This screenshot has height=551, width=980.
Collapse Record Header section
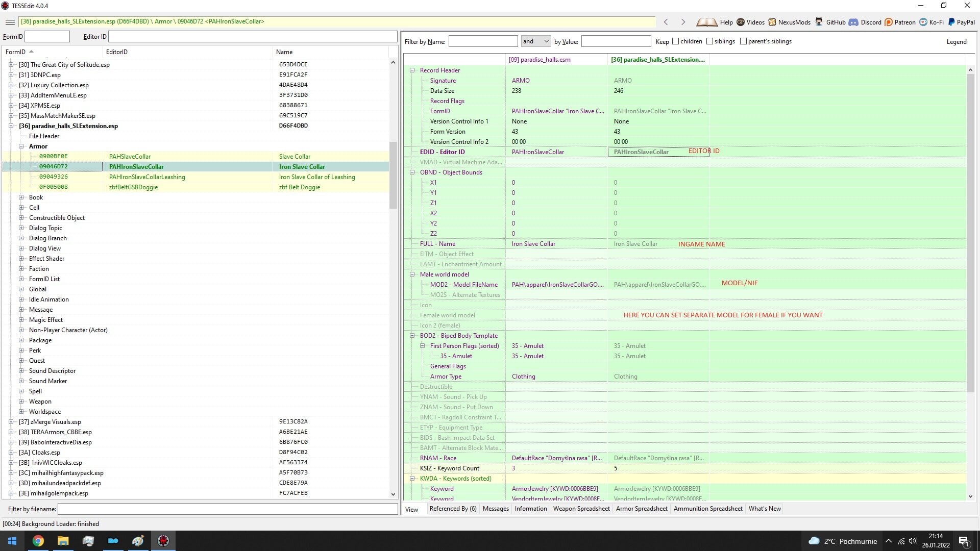click(x=412, y=70)
